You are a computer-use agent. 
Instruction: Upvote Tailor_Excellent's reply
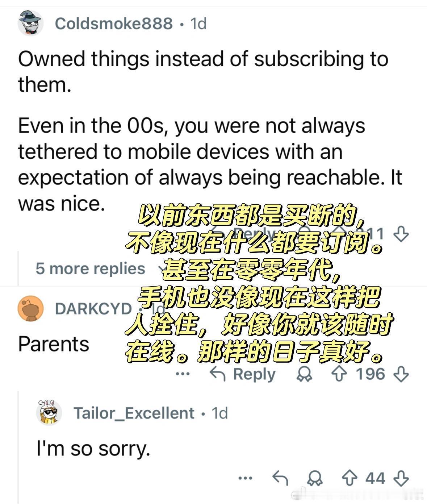point(349,478)
